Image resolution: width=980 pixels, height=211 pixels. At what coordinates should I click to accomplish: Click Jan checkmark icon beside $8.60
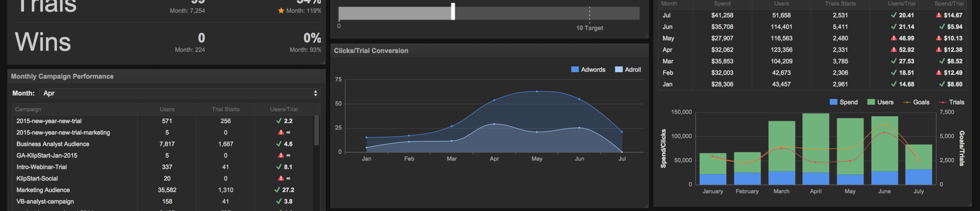[942, 84]
